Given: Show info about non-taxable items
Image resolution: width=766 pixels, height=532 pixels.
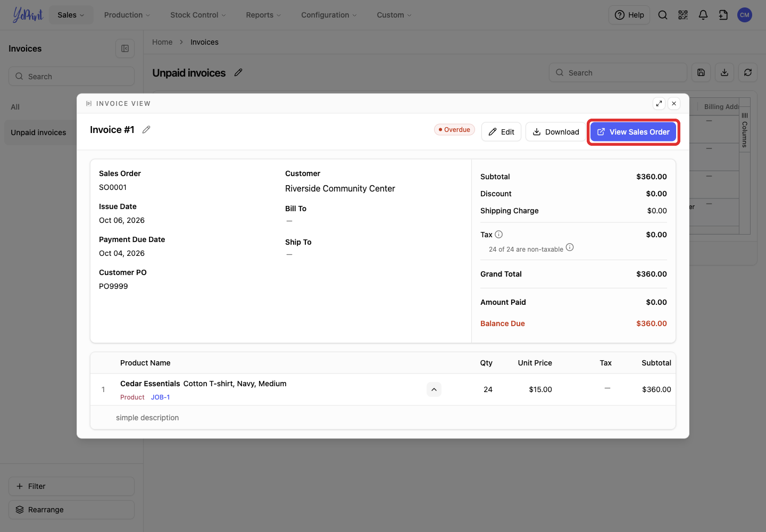Looking at the screenshot, I should (570, 247).
